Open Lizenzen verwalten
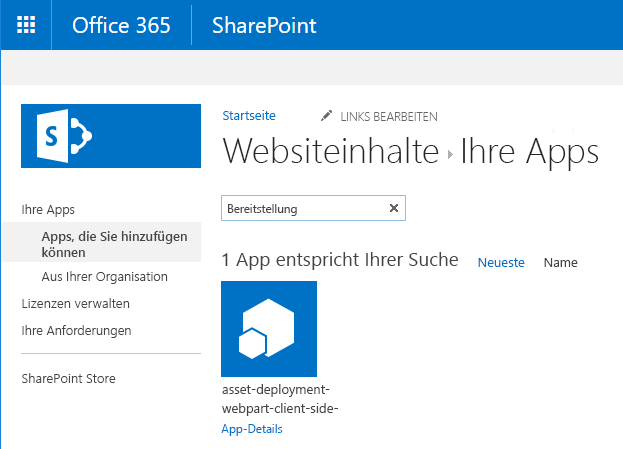 click(75, 304)
